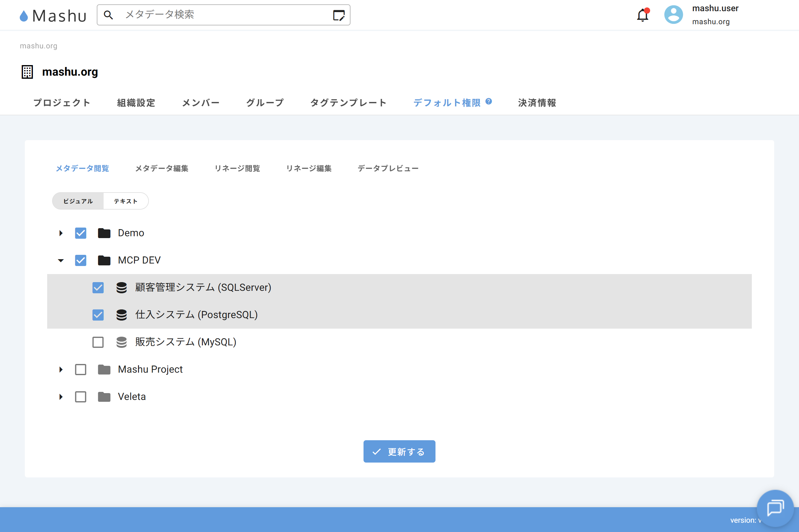Click the notification bell icon
The image size is (799, 532).
(642, 15)
